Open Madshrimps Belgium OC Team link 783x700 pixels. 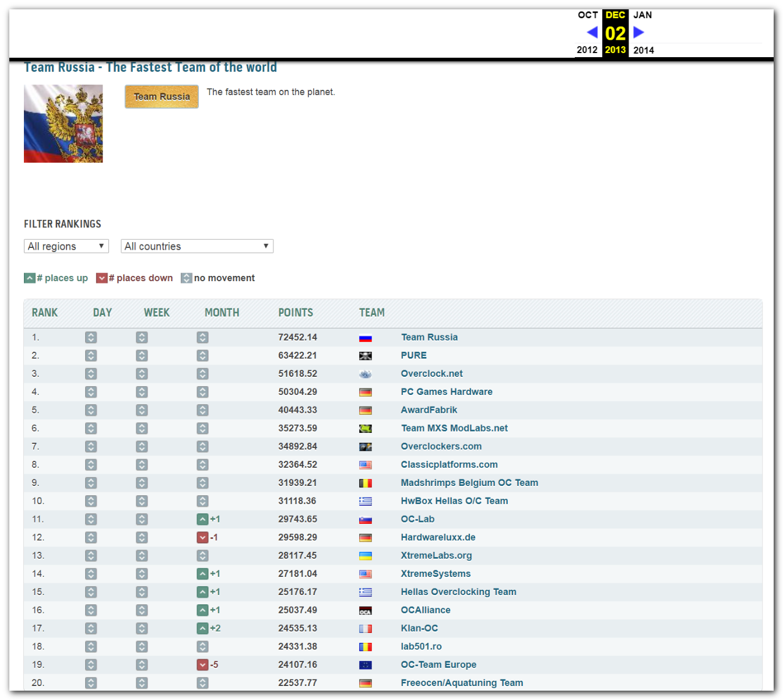(x=469, y=483)
